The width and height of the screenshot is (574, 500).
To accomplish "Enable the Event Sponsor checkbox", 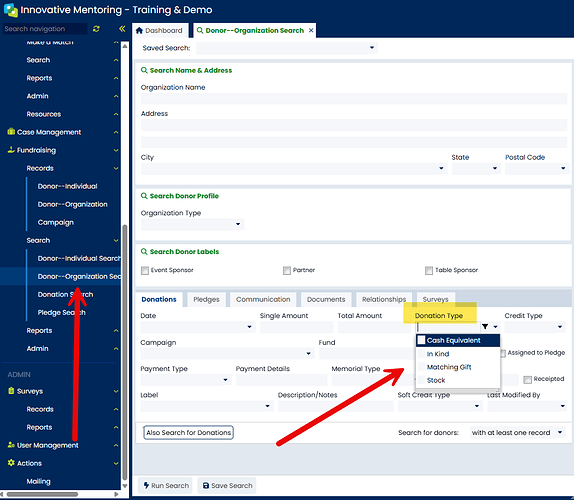I will (145, 270).
